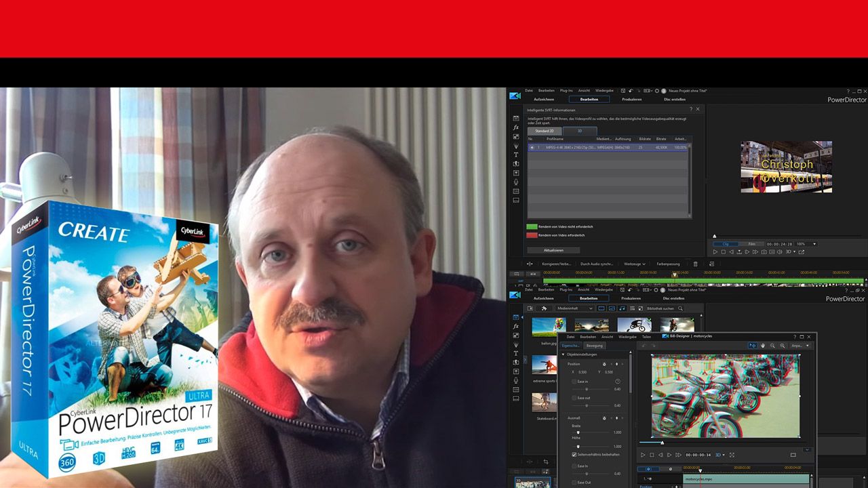
Task: Switch to the Produzieren tab
Action: tap(631, 100)
